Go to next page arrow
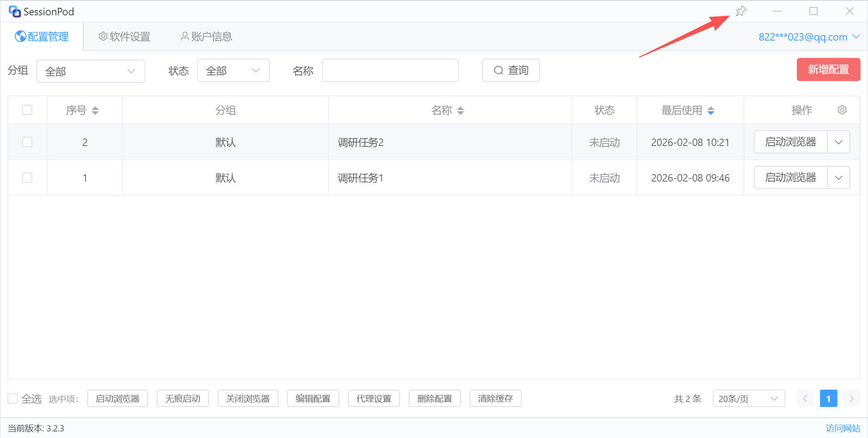The height and width of the screenshot is (438, 868). pos(851,399)
